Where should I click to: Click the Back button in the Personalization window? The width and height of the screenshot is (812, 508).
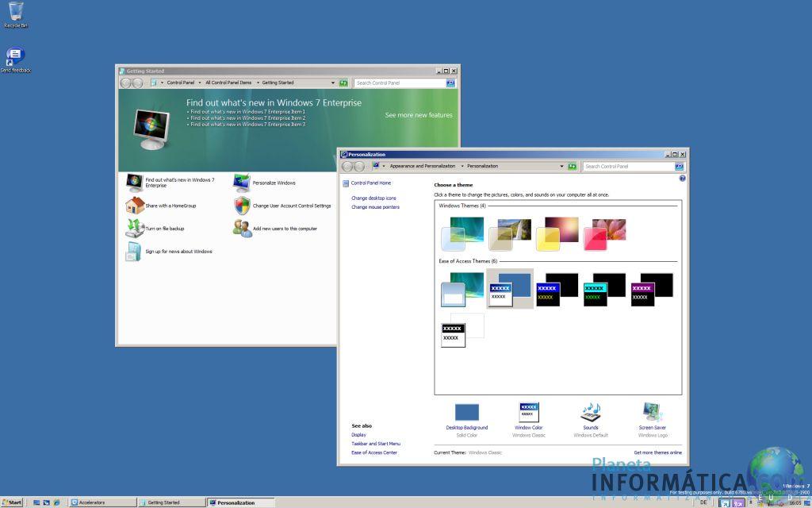click(x=347, y=167)
